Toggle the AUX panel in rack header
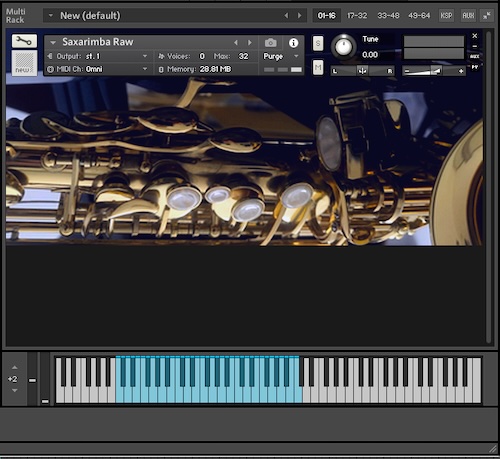 pyautogui.click(x=468, y=15)
